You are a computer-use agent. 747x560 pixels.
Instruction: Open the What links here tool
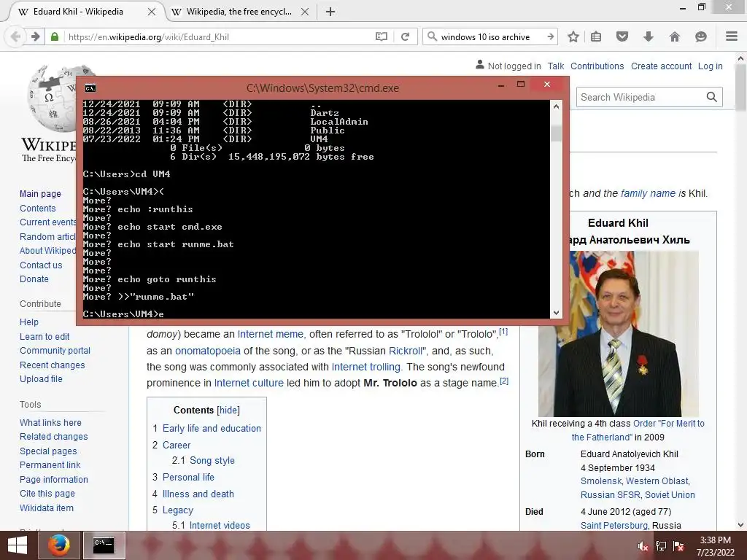50,423
